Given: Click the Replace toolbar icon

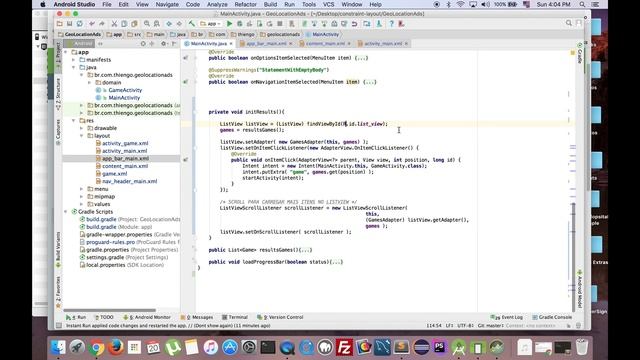Looking at the screenshot, I should [x=156, y=24].
